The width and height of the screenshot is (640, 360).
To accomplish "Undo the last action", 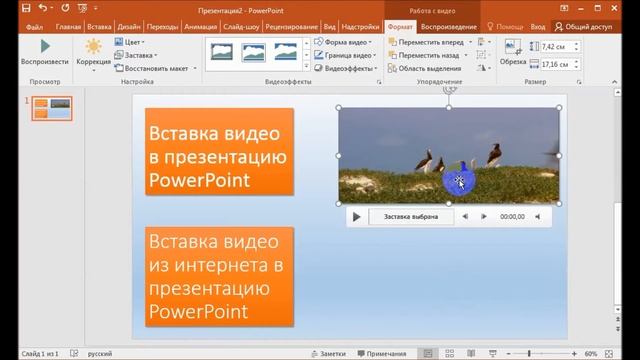I will (x=42, y=8).
